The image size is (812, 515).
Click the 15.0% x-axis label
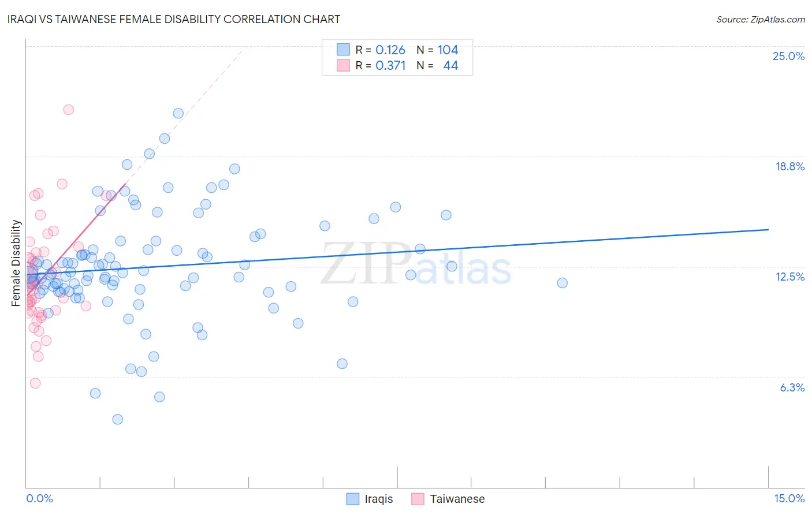789,498
